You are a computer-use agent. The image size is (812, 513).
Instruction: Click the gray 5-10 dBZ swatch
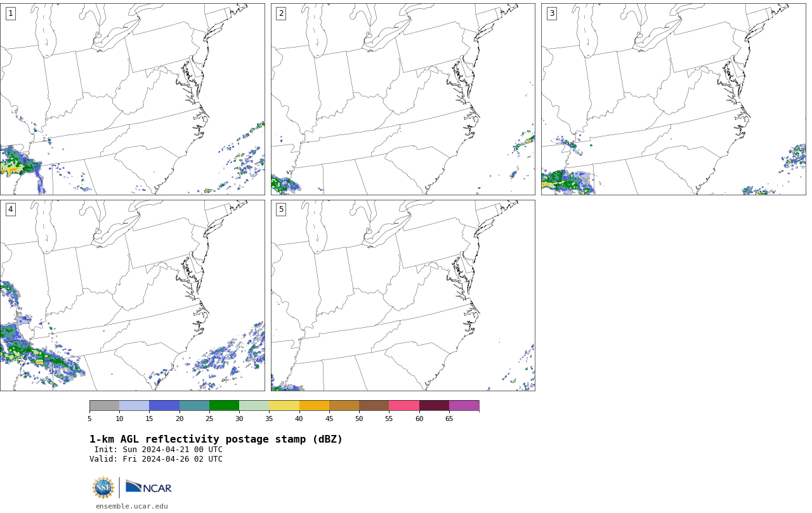(x=104, y=406)
